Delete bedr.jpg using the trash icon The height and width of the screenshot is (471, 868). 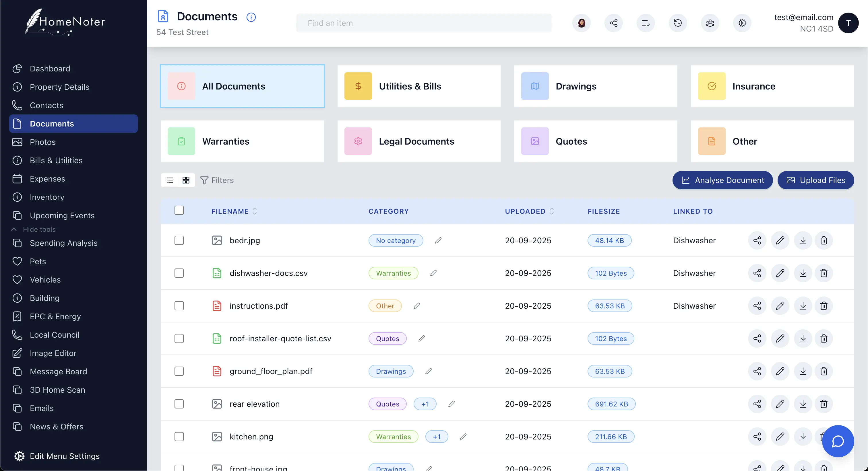tap(824, 240)
